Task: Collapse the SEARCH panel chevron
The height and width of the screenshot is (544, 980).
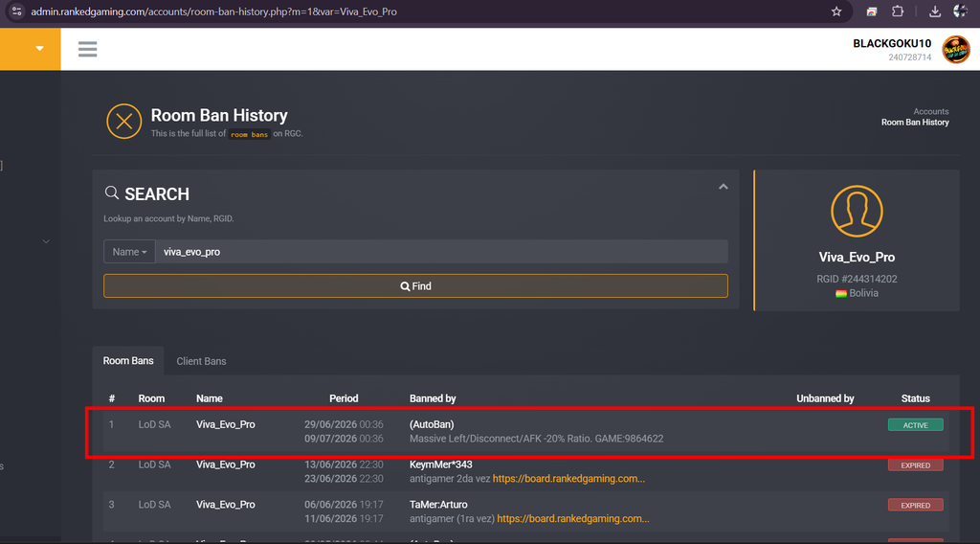Action: [x=724, y=187]
